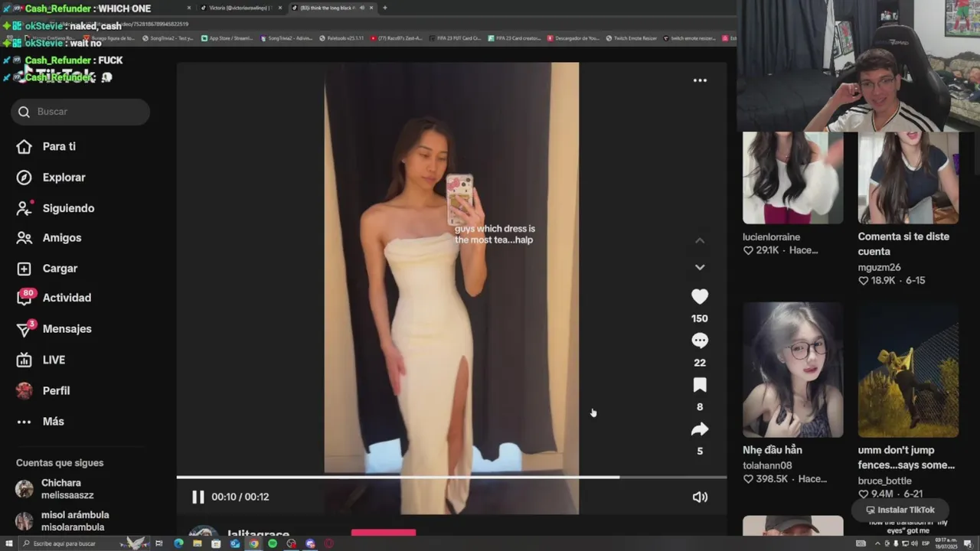
Task: Click the 'Nhẹ đầu hẳn' caption
Action: [x=773, y=450]
